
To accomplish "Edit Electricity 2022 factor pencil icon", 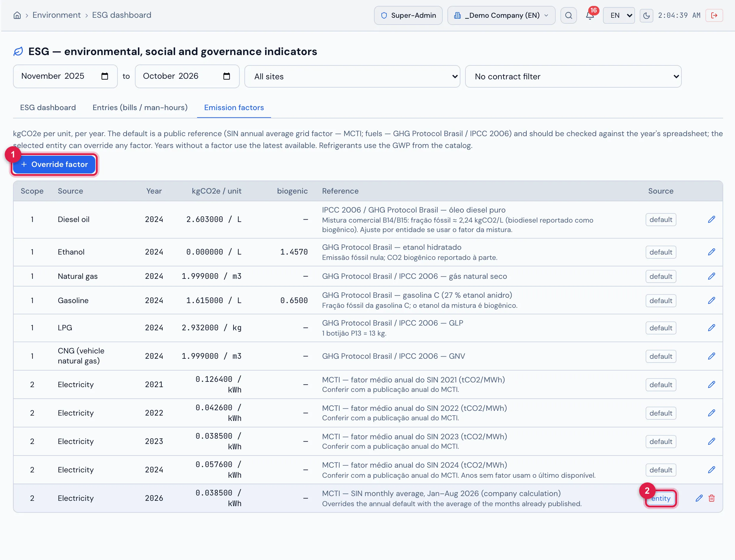I will 711,413.
